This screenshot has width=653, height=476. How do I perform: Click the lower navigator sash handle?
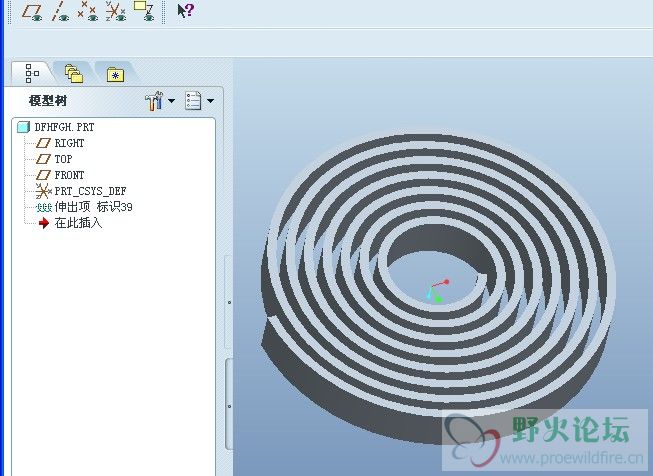click(229, 405)
